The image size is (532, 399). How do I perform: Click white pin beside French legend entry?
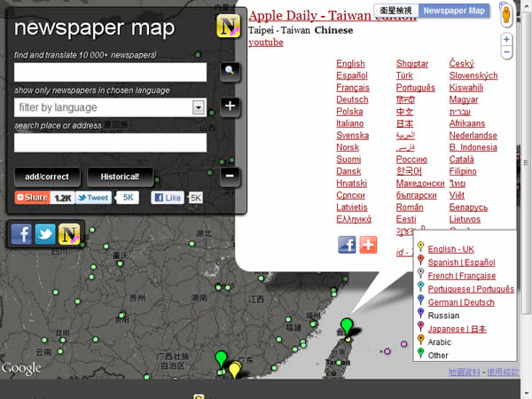tap(420, 273)
